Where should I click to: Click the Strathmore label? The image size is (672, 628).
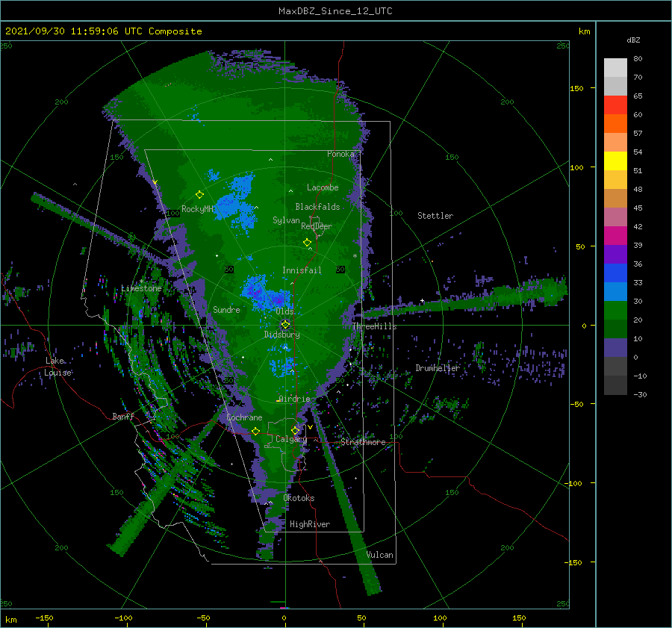(x=363, y=442)
